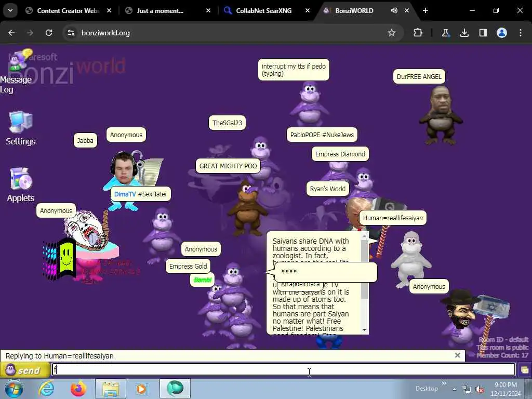Click the Jabba name tag

coord(85,140)
